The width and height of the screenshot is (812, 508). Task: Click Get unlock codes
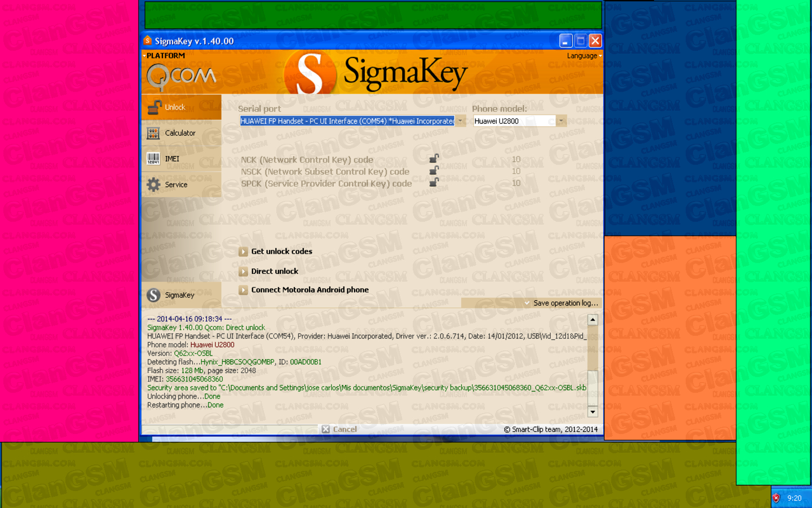coord(281,252)
